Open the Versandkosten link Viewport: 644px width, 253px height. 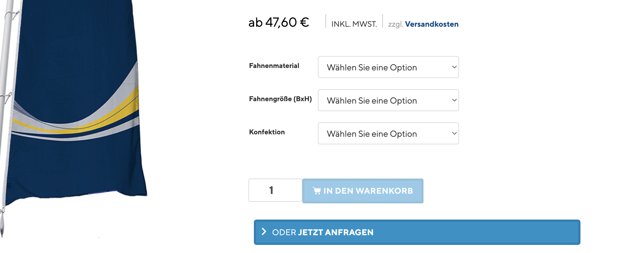tap(432, 24)
